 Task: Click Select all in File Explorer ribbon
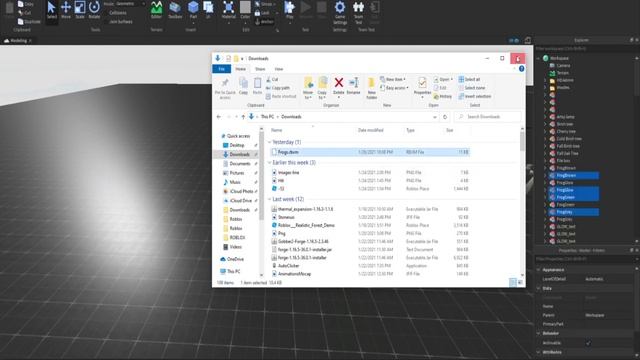[x=469, y=79]
